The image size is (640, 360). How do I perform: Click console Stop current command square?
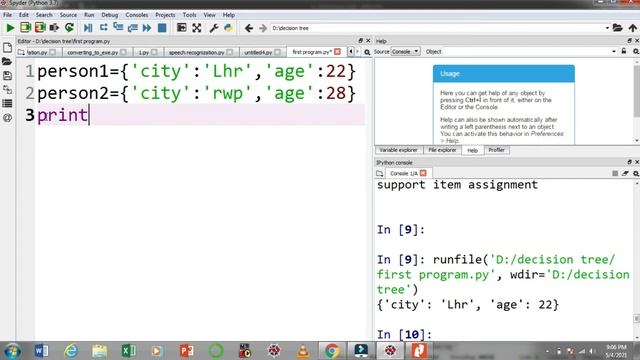pyautogui.click(x=615, y=173)
